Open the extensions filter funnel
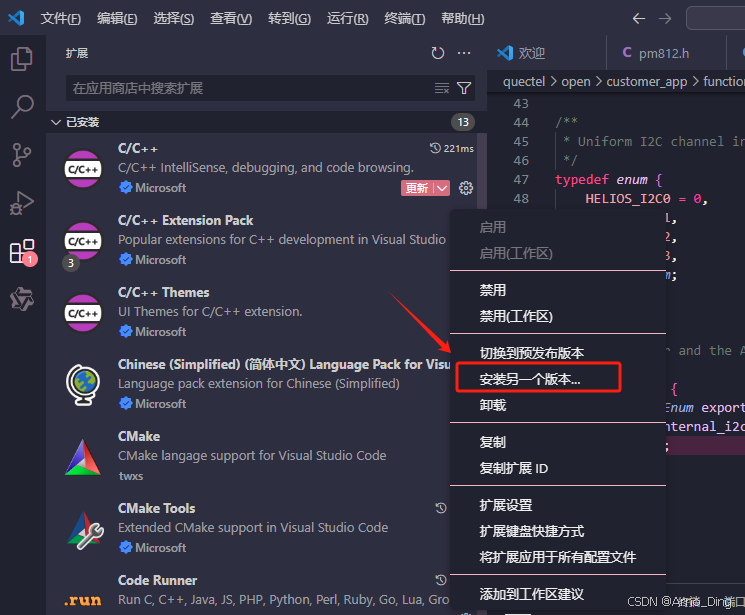Image resolution: width=745 pixels, height=615 pixels. (x=464, y=88)
